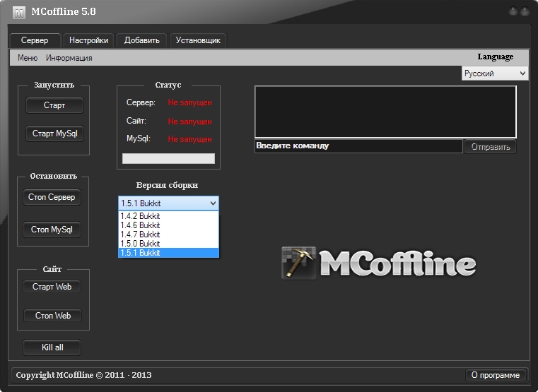Screen dimensions: 538x392
Task: Pick highlighted 1.5.1 Bukkit list entry
Action: pos(168,253)
